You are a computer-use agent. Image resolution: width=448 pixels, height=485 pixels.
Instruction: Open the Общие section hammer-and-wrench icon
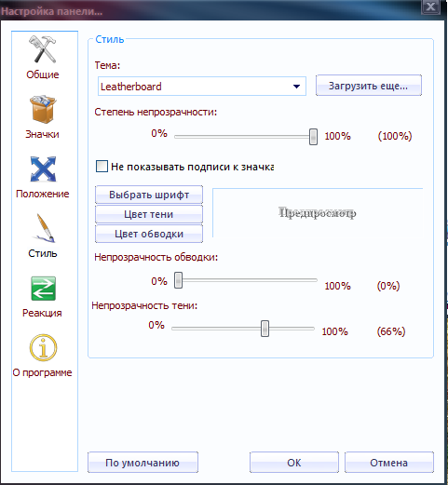coord(43,49)
